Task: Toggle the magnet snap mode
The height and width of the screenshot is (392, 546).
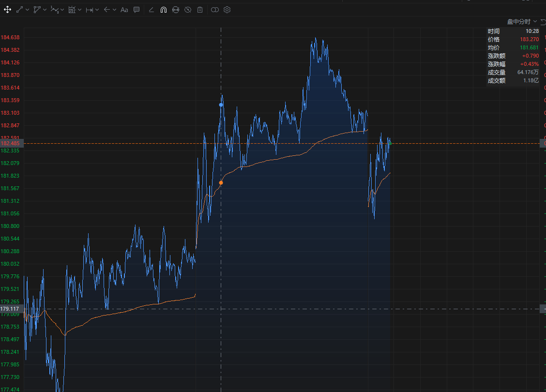Action: click(x=163, y=10)
